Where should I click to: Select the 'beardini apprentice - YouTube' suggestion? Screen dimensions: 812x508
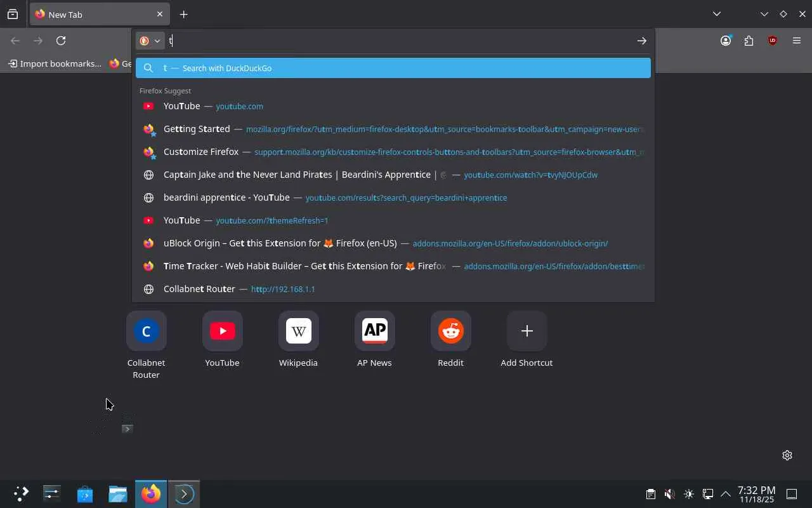(x=393, y=197)
